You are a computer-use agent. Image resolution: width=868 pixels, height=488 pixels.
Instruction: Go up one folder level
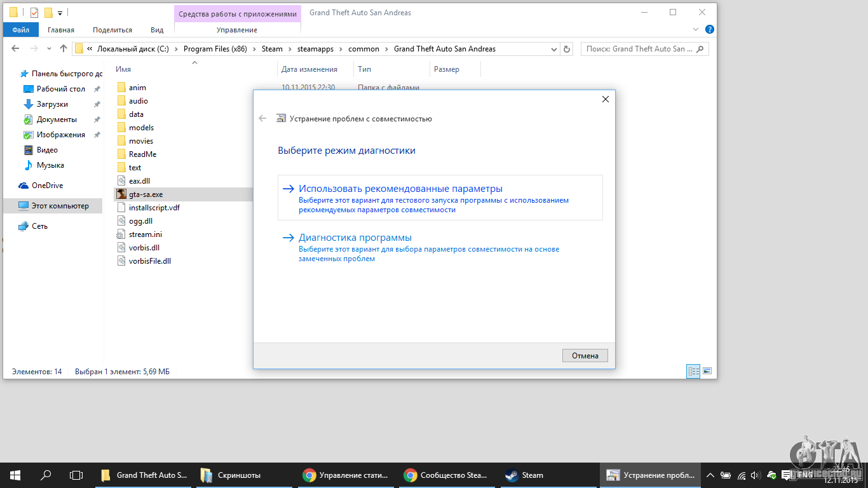tap(64, 48)
